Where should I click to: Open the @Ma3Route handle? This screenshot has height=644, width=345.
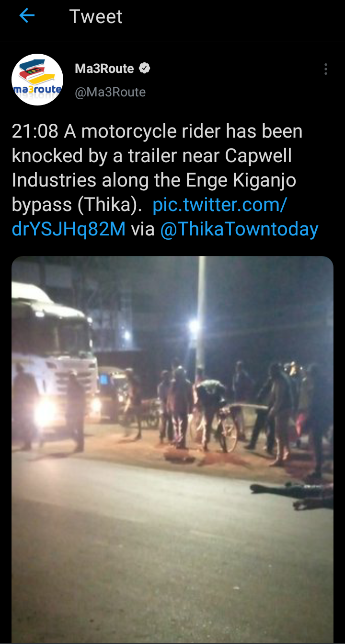coord(110,92)
